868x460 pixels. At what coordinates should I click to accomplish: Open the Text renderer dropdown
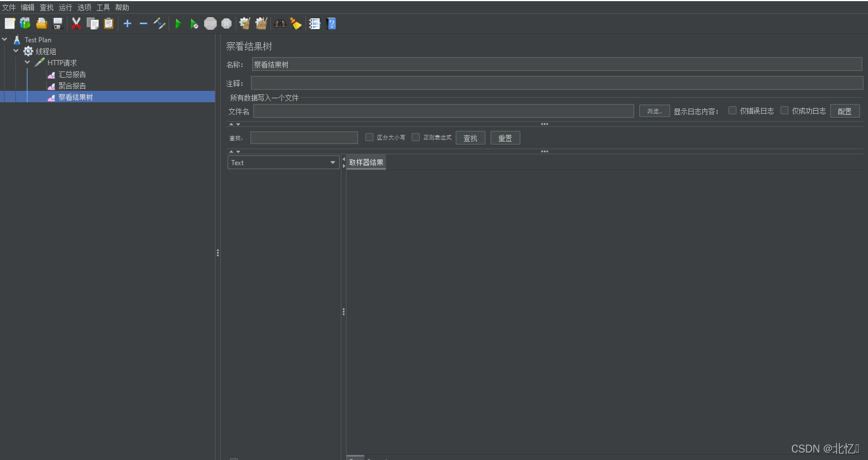(284, 162)
